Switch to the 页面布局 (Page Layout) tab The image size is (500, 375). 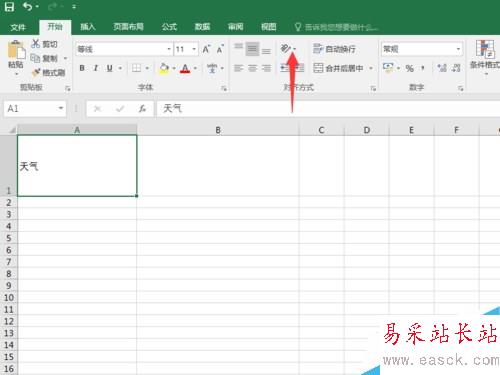coord(128,27)
